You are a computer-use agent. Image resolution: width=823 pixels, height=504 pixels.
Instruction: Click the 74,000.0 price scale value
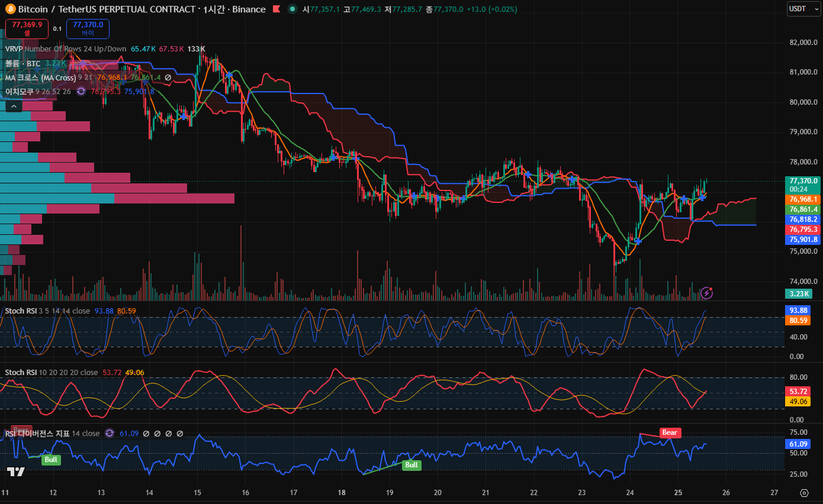[x=803, y=282]
